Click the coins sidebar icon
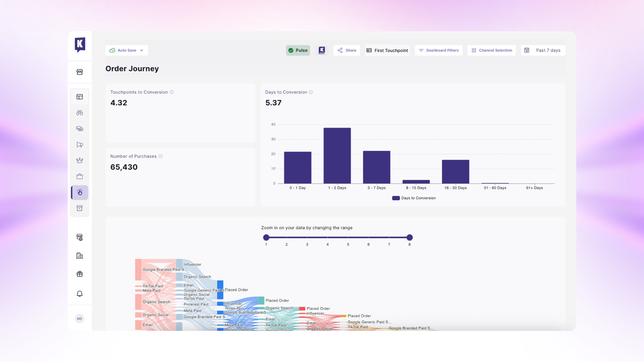This screenshot has width=644, height=362. click(x=79, y=129)
